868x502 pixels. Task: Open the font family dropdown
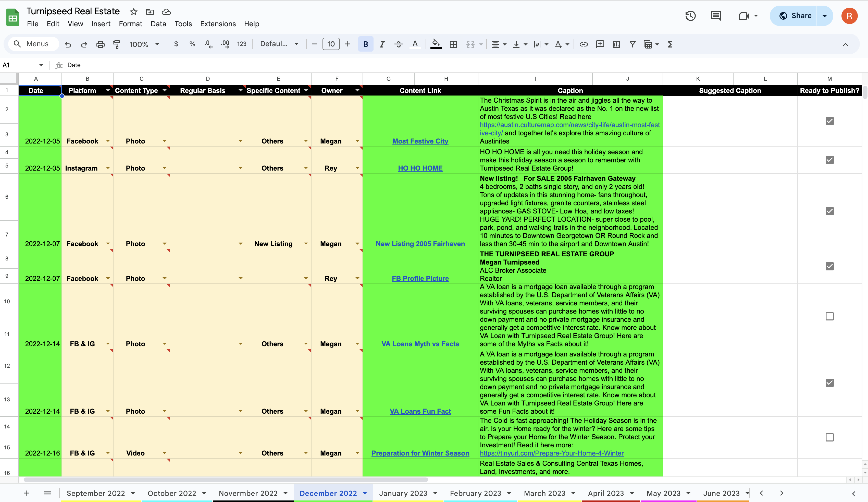[279, 44]
